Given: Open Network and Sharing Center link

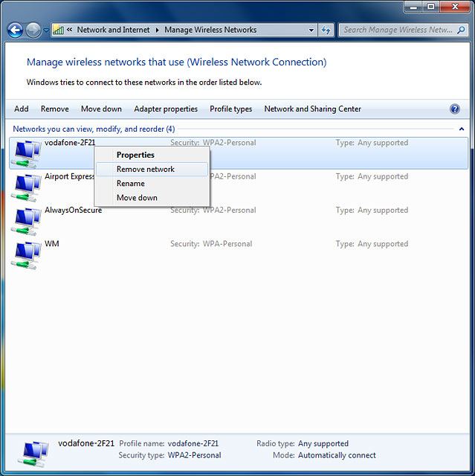Looking at the screenshot, I should click(x=313, y=109).
